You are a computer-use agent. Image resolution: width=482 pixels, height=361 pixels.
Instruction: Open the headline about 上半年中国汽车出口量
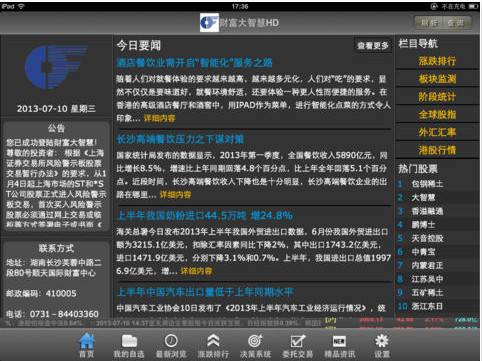pos(205,292)
